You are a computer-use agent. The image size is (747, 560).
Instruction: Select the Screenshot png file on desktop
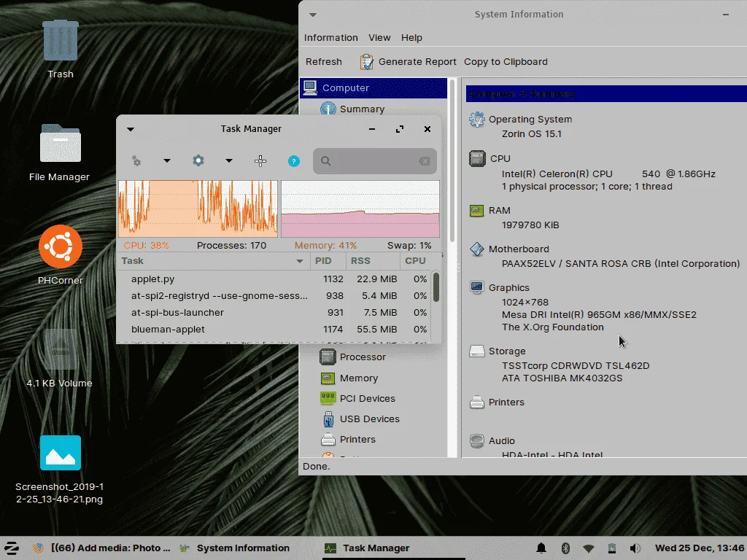point(60,470)
